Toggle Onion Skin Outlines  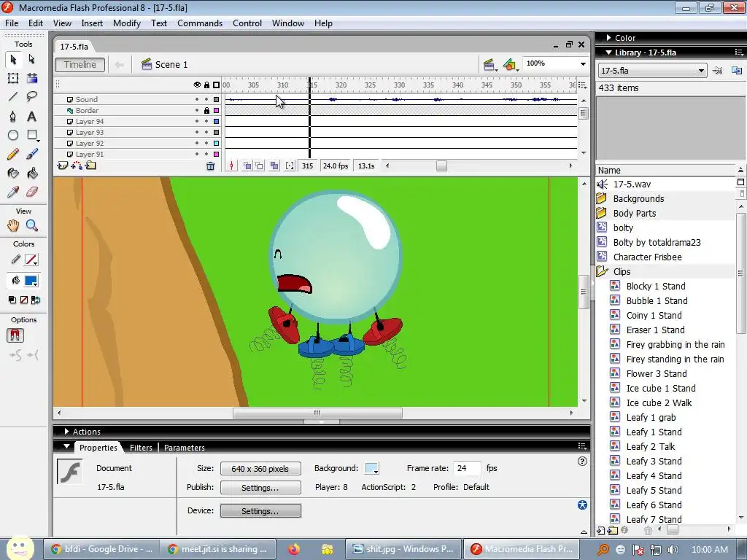259,166
